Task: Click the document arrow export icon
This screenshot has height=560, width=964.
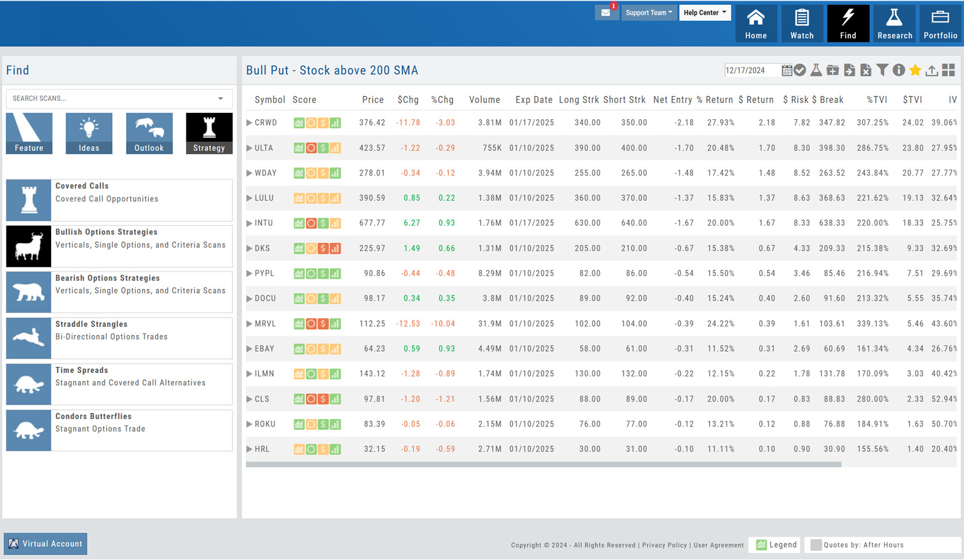Action: pos(849,70)
